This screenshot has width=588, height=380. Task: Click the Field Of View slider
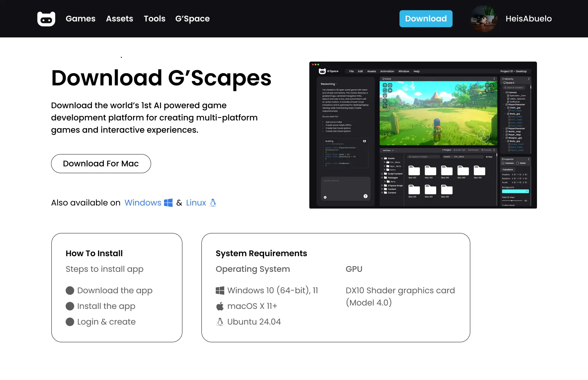tap(511, 201)
